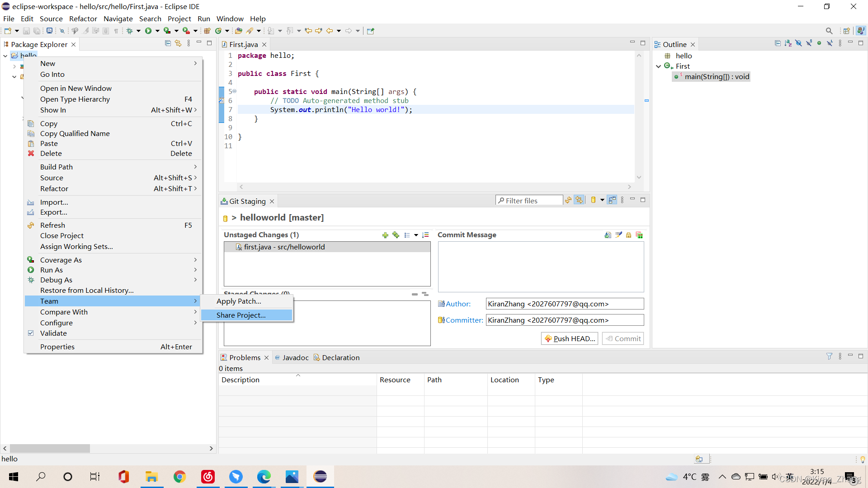Viewport: 868px width, 488px height.
Task: Toggle Link with Editor in Package Explorer
Action: 178,43
